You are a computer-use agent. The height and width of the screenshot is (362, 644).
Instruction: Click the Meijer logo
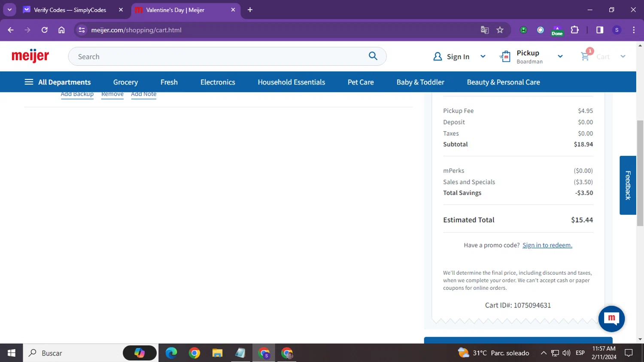click(30, 56)
